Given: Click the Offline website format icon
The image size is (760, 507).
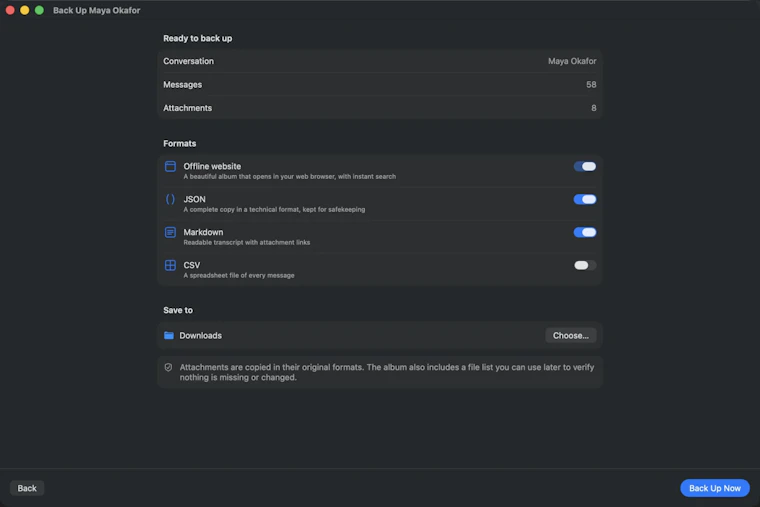Looking at the screenshot, I should coord(170,166).
